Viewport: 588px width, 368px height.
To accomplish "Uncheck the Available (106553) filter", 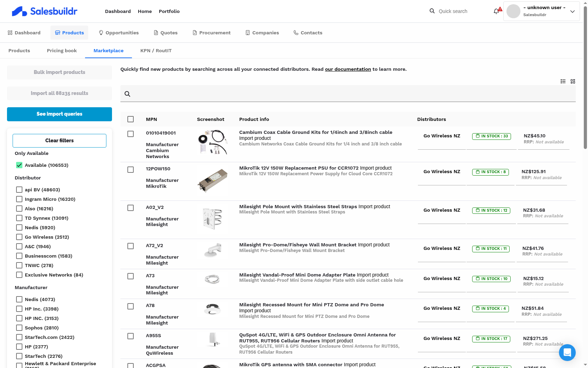I will tap(19, 165).
